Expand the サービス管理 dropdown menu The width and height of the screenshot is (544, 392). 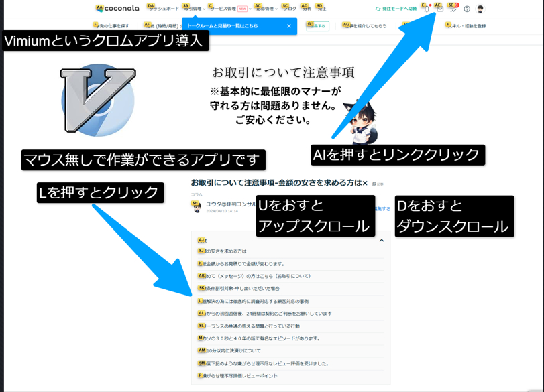225,7
